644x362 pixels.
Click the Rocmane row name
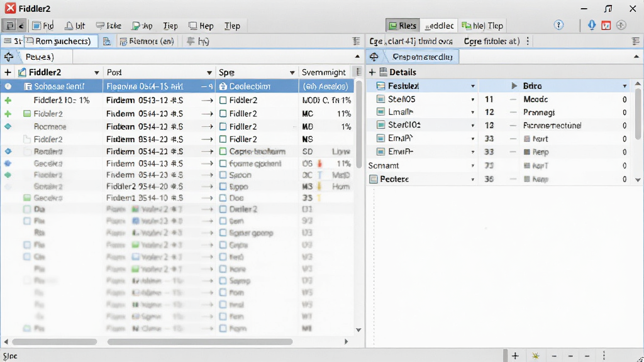point(50,126)
